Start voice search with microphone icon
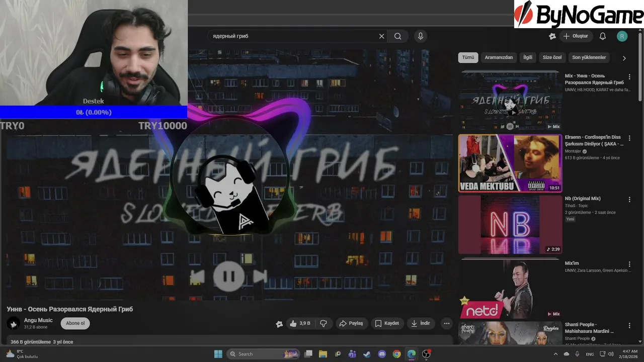 tap(421, 36)
